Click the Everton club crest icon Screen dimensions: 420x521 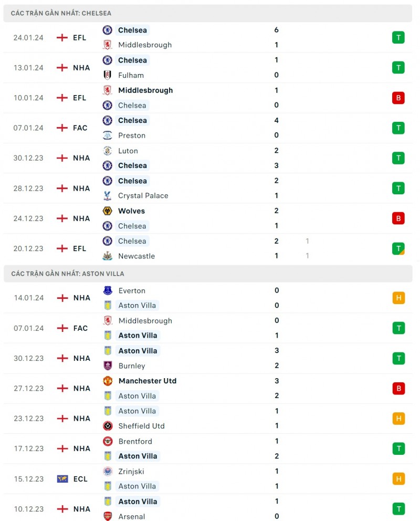tap(108, 290)
